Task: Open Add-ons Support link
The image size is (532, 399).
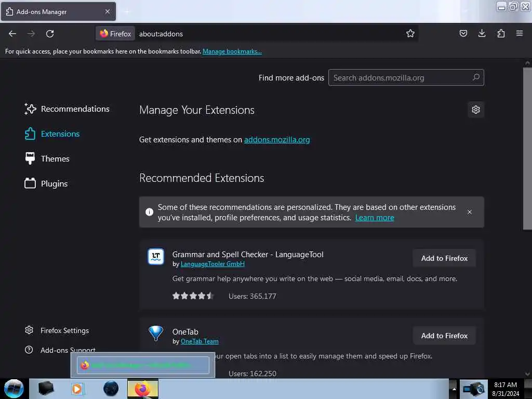Action: [x=60, y=350]
